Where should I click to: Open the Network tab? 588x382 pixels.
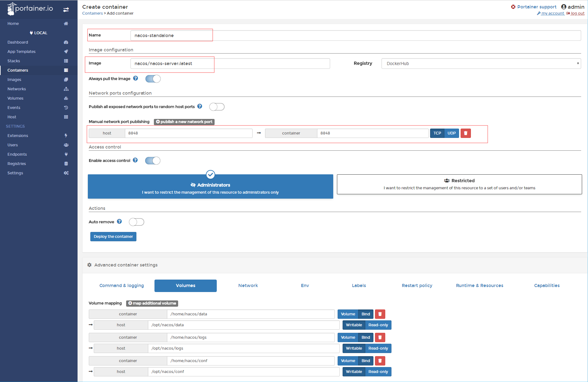(x=248, y=286)
